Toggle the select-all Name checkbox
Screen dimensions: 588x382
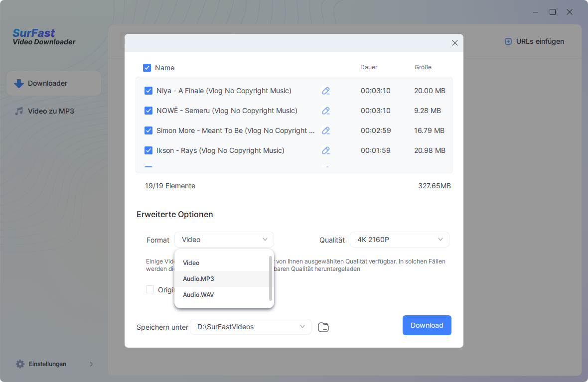147,68
